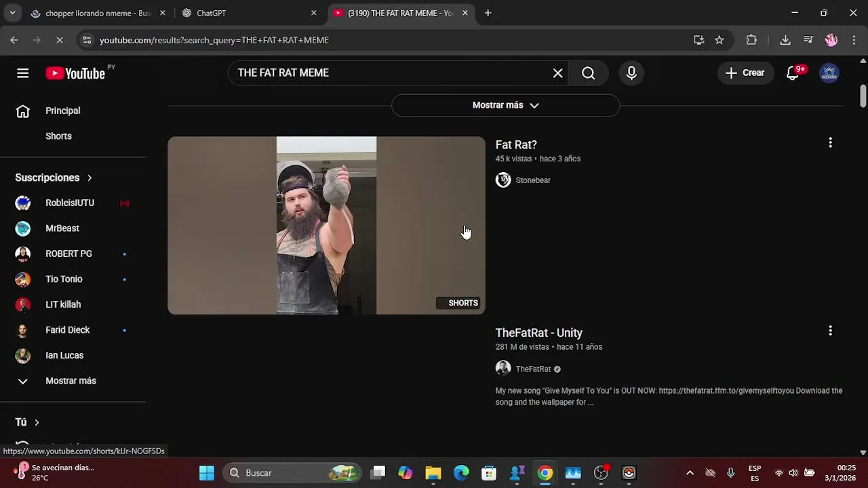This screenshot has height=488, width=868.
Task: Visit the Stonebear channel name
Action: coord(533,180)
